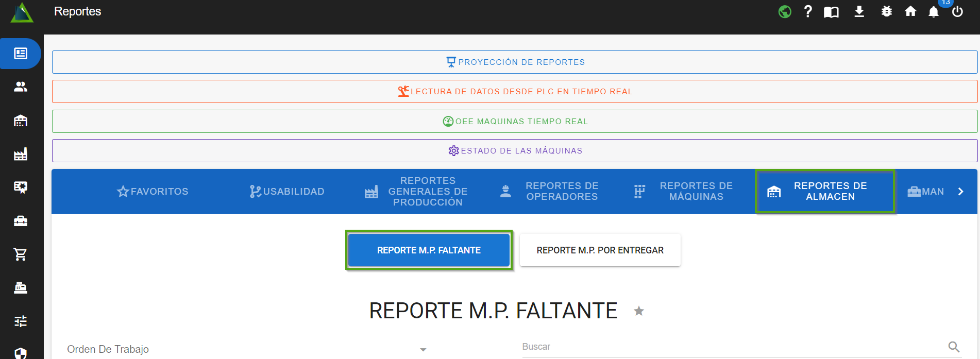Click the download icon in top bar

(x=859, y=11)
